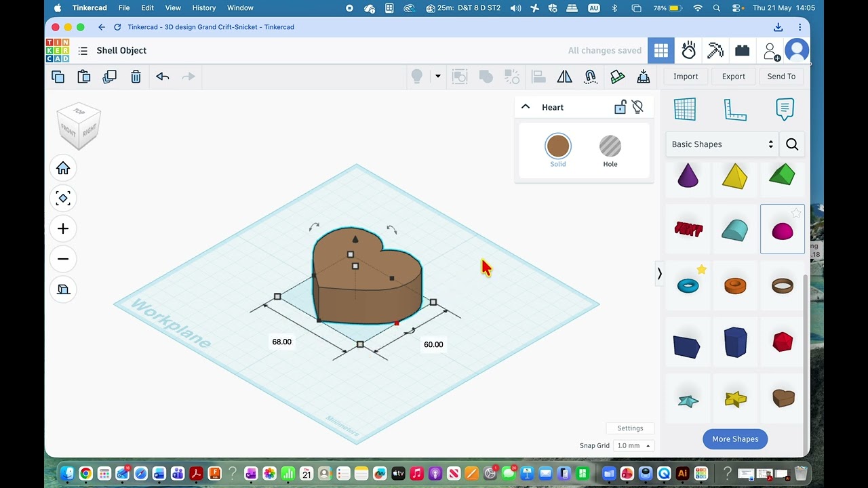868x488 pixels.
Task: Toggle the lock editing padlock icon
Action: click(x=620, y=107)
